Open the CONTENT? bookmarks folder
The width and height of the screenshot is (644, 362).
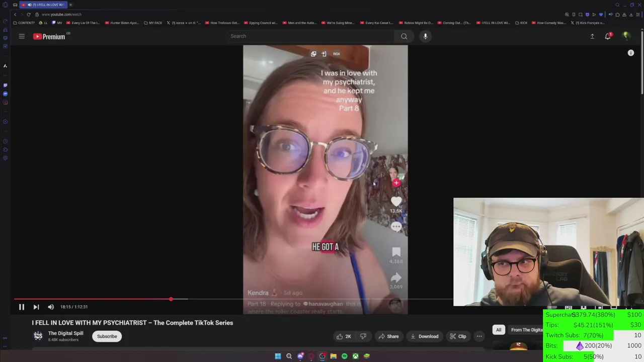click(x=24, y=23)
